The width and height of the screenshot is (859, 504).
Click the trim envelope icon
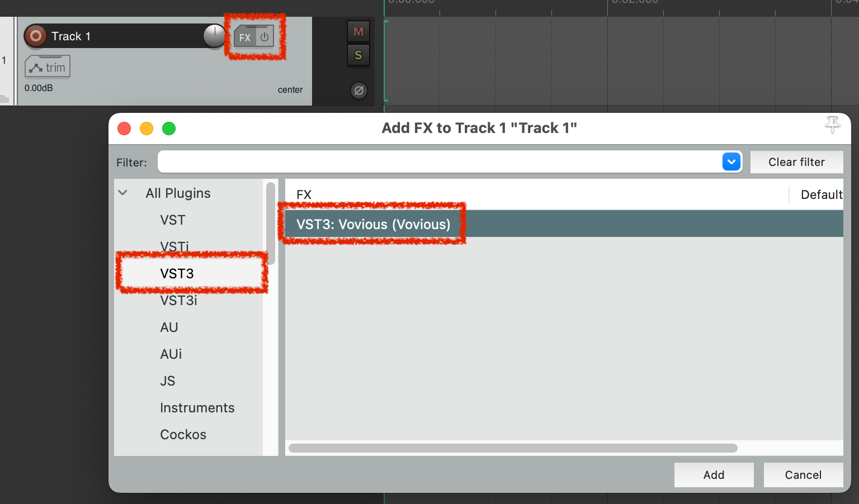click(x=48, y=67)
